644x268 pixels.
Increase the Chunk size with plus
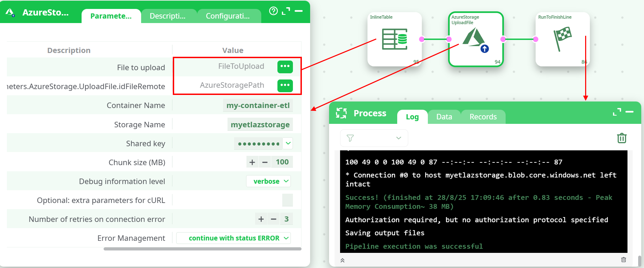[252, 162]
